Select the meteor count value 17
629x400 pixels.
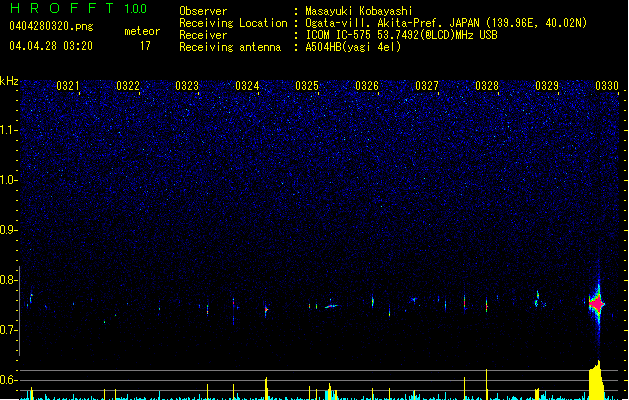pyautogui.click(x=145, y=46)
